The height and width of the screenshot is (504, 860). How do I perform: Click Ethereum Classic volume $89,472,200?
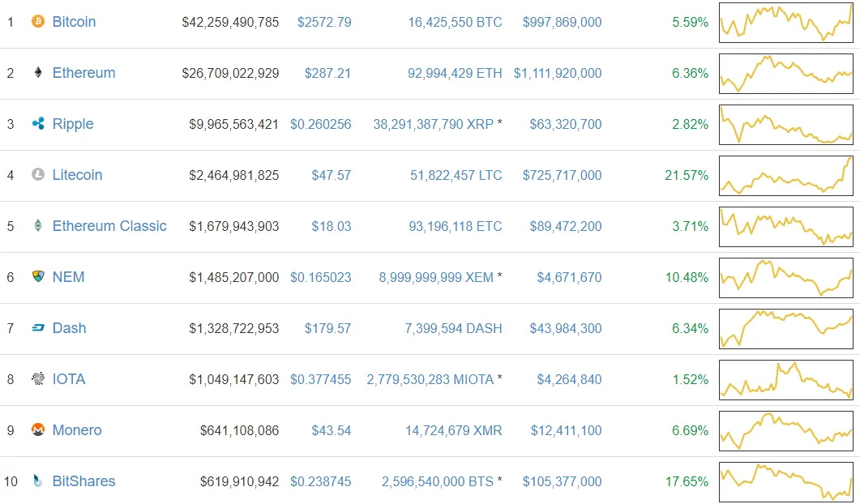pyautogui.click(x=566, y=226)
